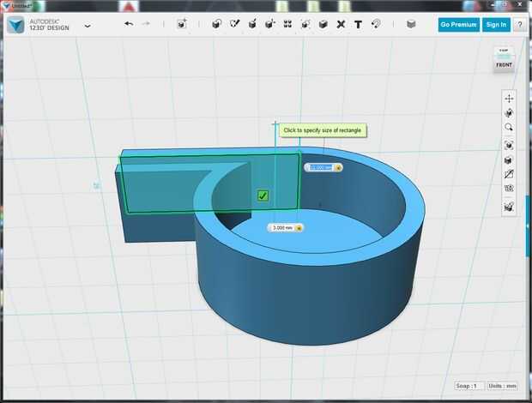Select the Pan tool in navigation bar
Viewport: 532px width, 403px height.
coord(509,99)
